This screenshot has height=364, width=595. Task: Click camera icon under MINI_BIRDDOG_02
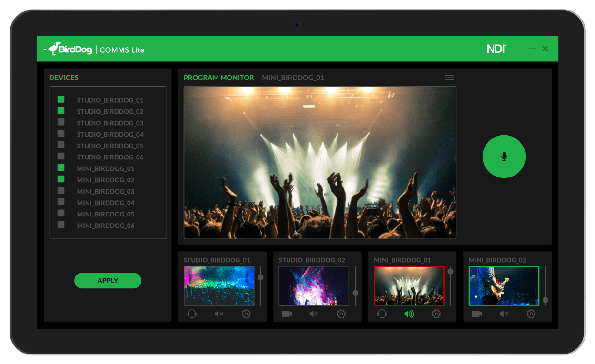[x=477, y=314]
